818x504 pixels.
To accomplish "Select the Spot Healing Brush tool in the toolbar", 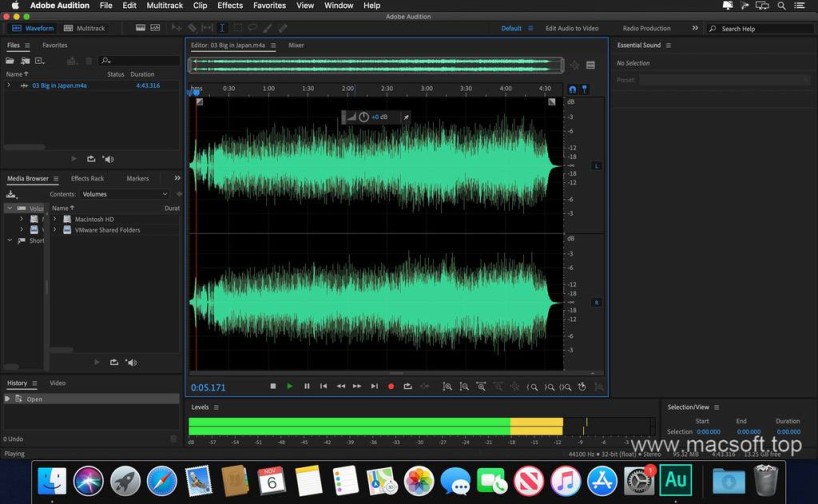I will [284, 28].
